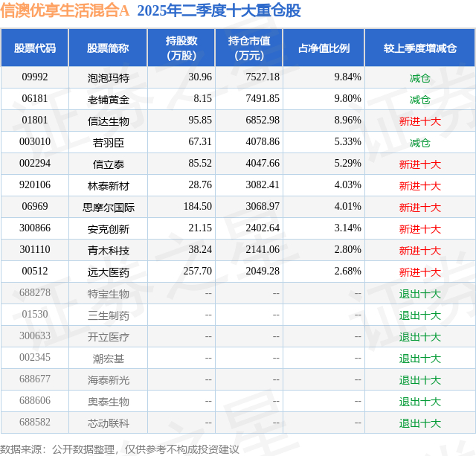Image resolution: width=476 pixels, height=456 pixels.
Task: Click the 2025年二季度十大重仓股 heading
Action: point(219,10)
